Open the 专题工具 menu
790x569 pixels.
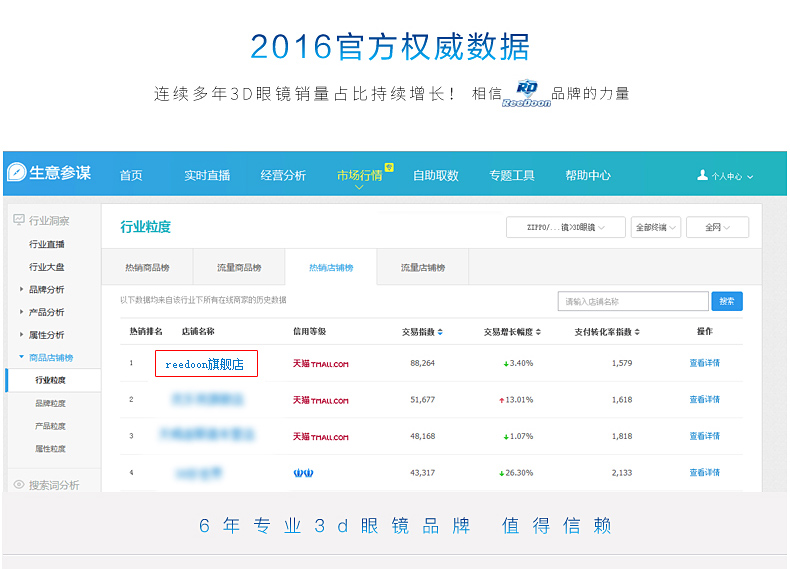[x=512, y=175]
